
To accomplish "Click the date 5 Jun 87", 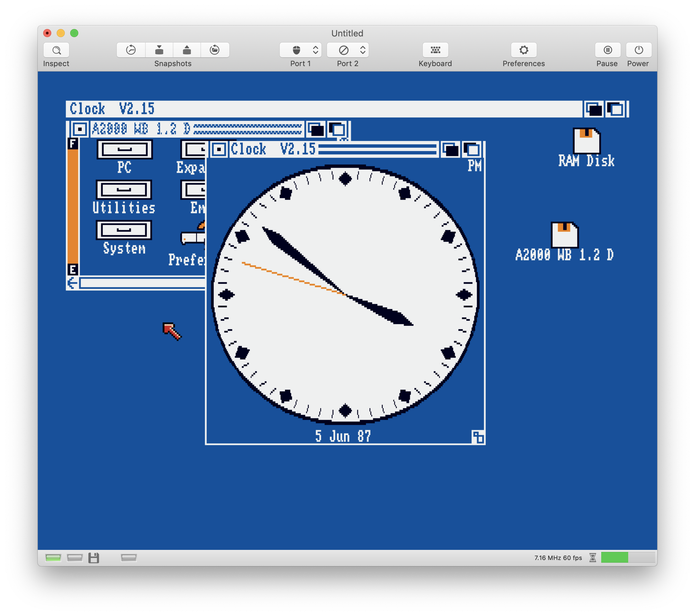I will (x=343, y=436).
